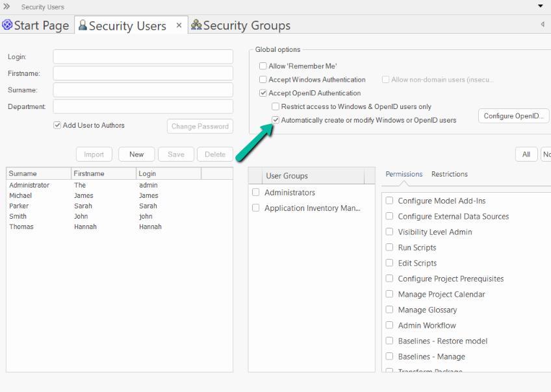Open the Restrictions tab
This screenshot has width=551, height=392.
click(450, 174)
